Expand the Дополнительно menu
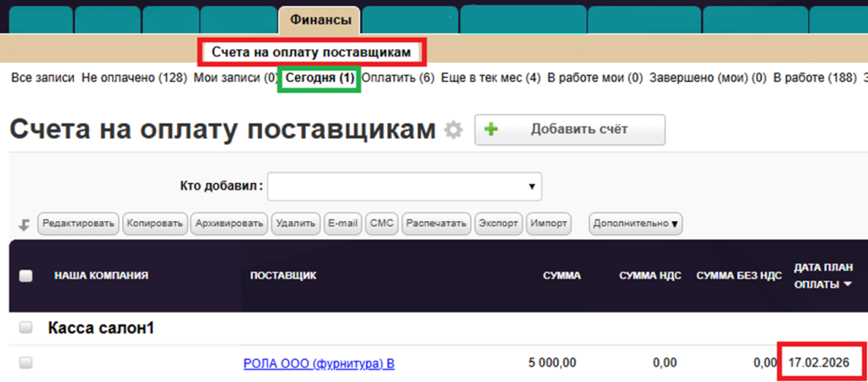This screenshot has width=868, height=382. click(636, 224)
